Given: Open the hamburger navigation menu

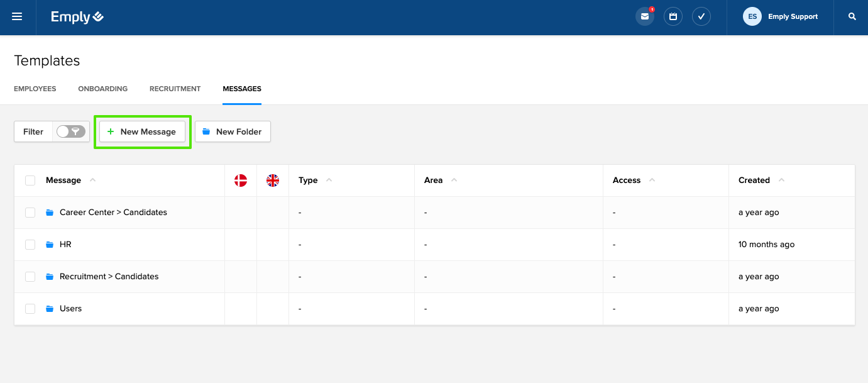Looking at the screenshot, I should [17, 16].
